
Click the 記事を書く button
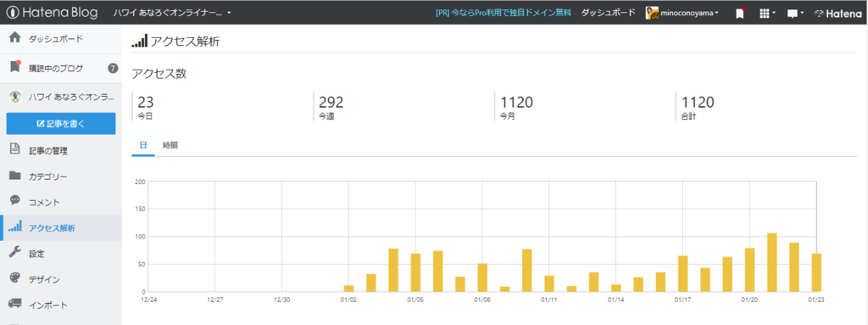pos(61,124)
